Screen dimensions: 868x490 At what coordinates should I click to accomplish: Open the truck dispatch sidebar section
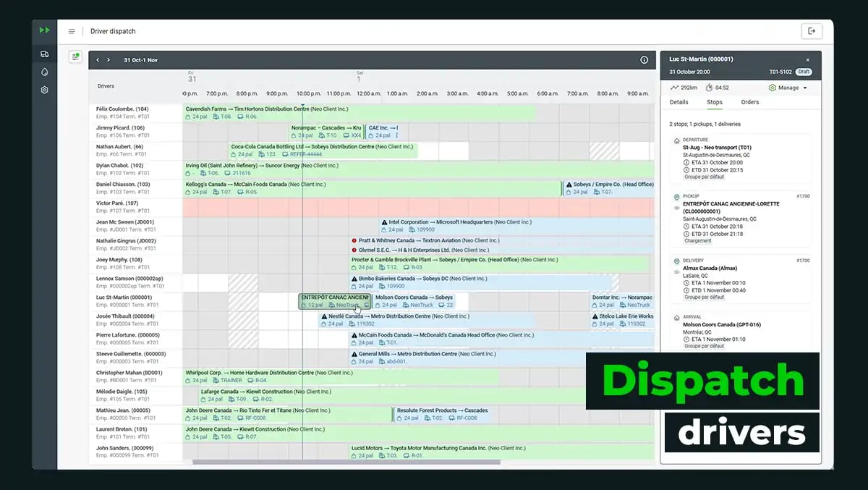click(x=45, y=54)
